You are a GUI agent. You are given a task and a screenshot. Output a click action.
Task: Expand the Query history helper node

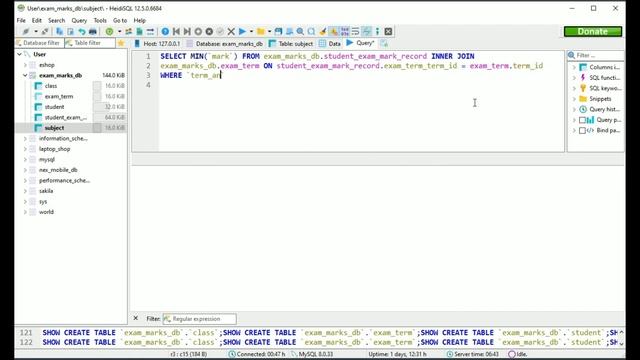coord(574,109)
